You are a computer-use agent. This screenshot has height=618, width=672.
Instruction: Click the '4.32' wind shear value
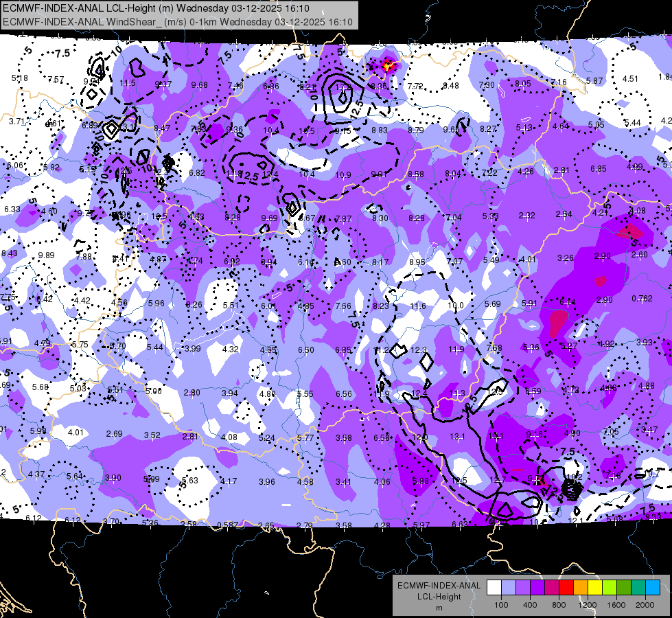230,349
